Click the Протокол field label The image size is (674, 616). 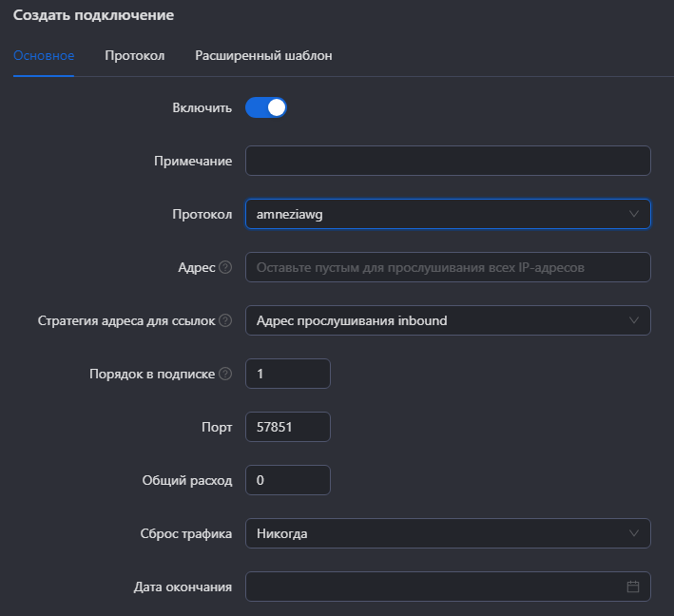point(202,214)
